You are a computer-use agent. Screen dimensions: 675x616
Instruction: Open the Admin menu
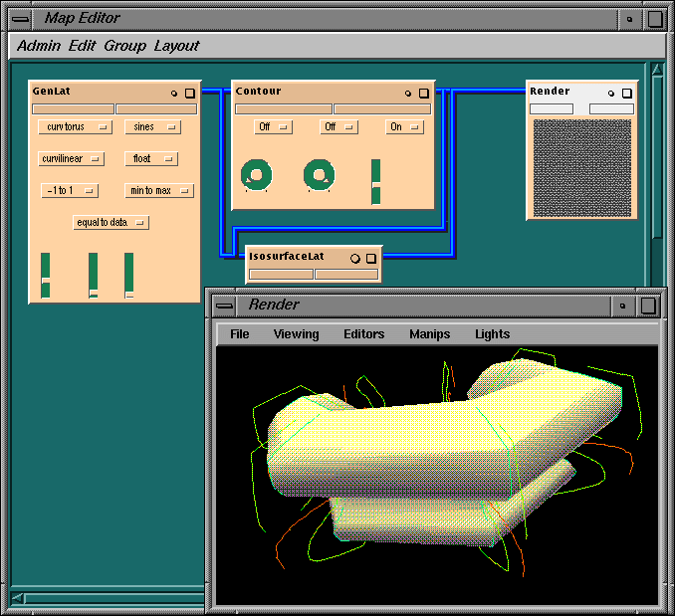point(39,46)
